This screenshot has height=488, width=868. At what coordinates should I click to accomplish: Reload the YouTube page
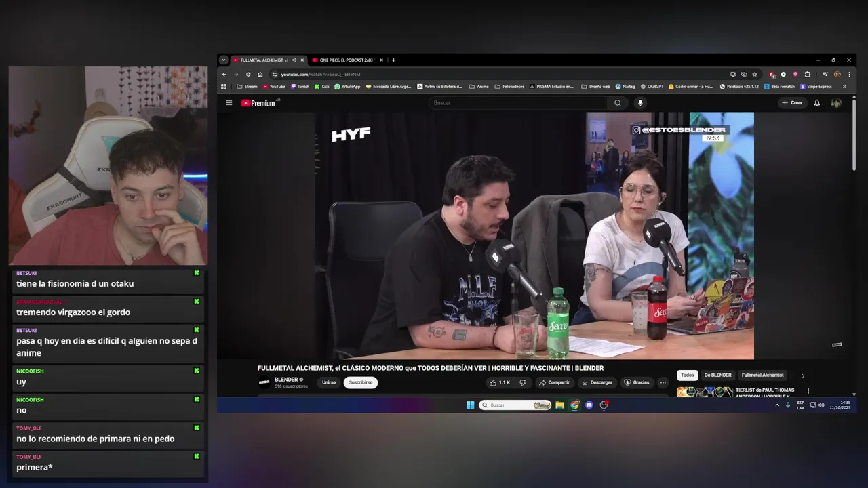248,75
